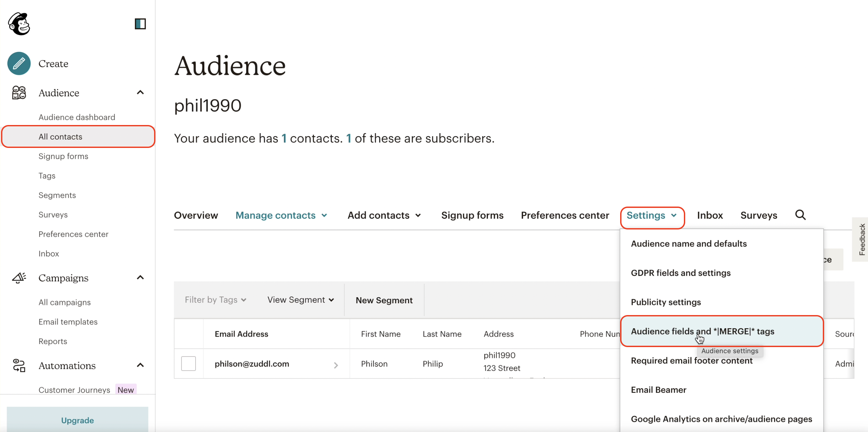868x432 pixels.
Task: Click the Philip last name cell
Action: point(433,364)
